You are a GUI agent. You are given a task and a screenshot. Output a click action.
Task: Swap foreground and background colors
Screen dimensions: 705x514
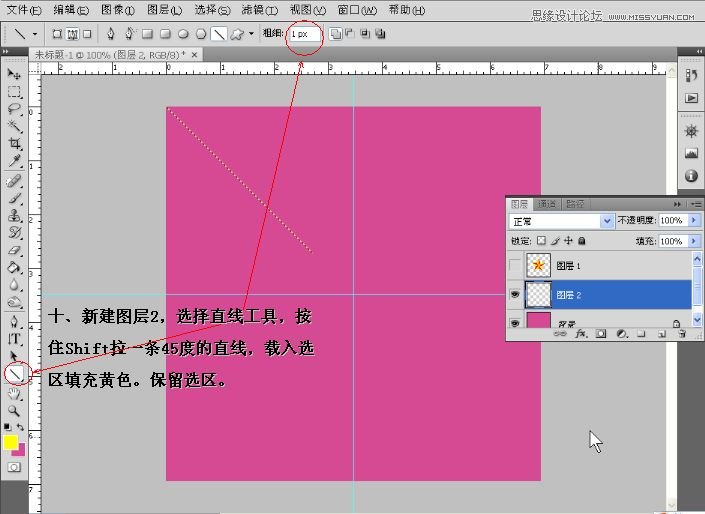(x=20, y=426)
